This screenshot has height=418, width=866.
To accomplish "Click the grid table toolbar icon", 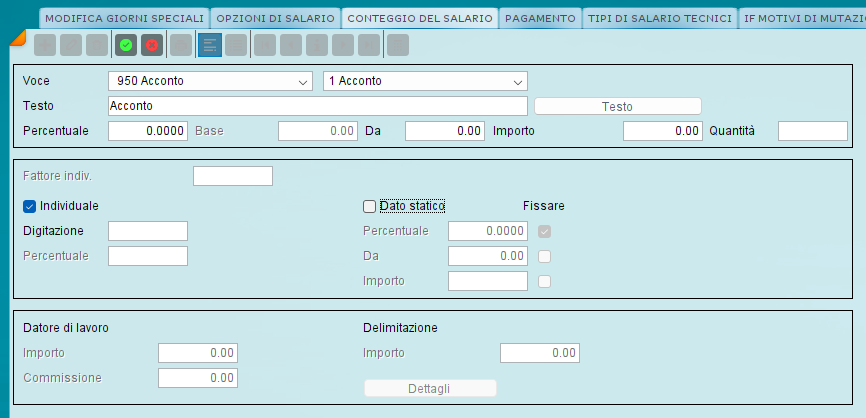I will click(x=398, y=45).
